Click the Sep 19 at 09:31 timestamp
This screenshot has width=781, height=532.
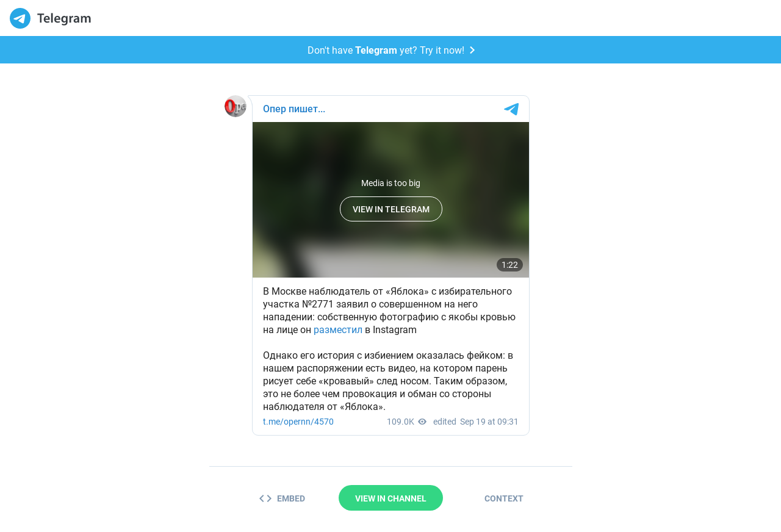(x=489, y=422)
